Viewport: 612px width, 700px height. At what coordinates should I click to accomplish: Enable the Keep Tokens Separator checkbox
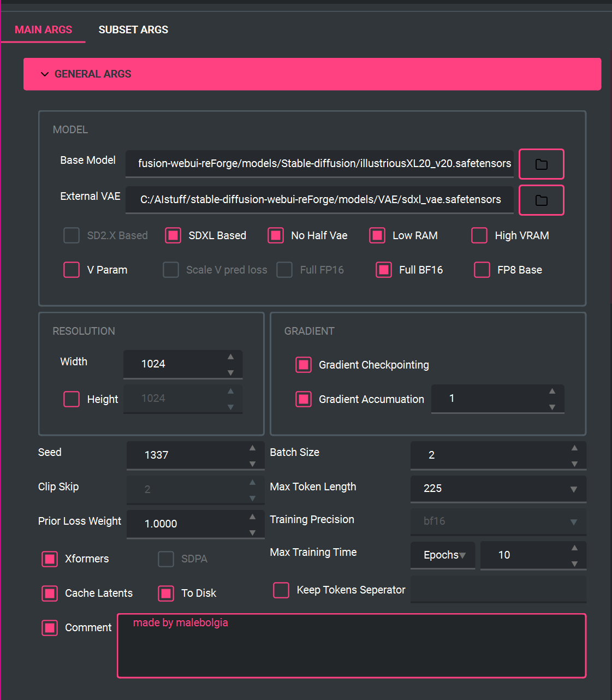[281, 590]
